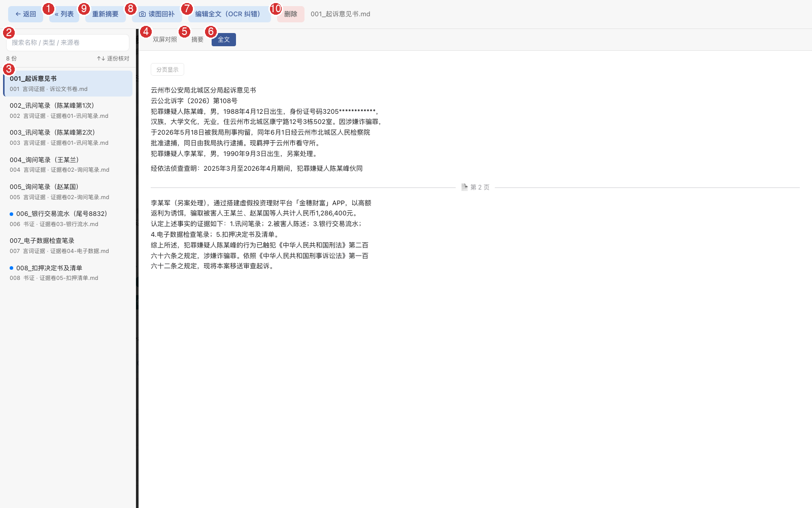This screenshot has height=508, width=812.
Task: Click the 8 份 count label
Action: [11, 58]
